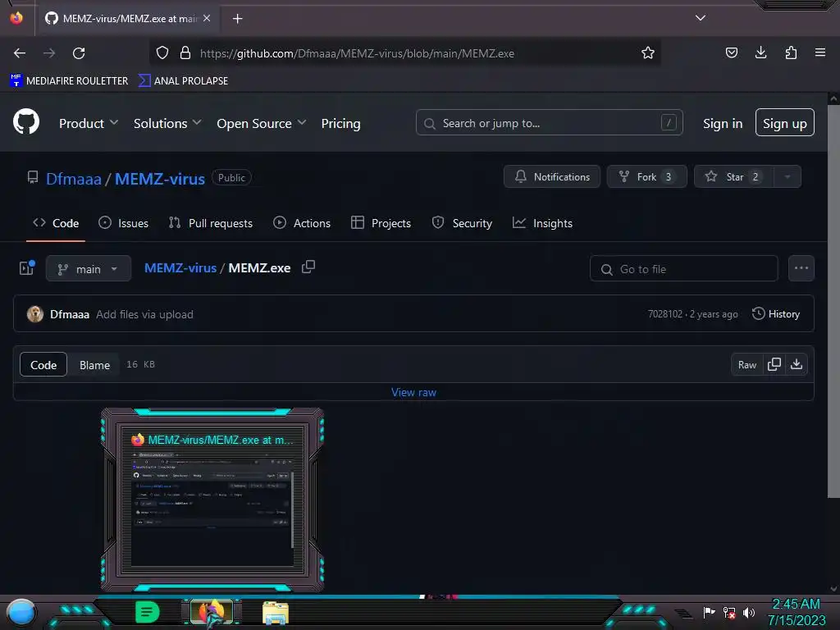Click the copy raw file icon
The height and width of the screenshot is (630, 840).
[774, 364]
